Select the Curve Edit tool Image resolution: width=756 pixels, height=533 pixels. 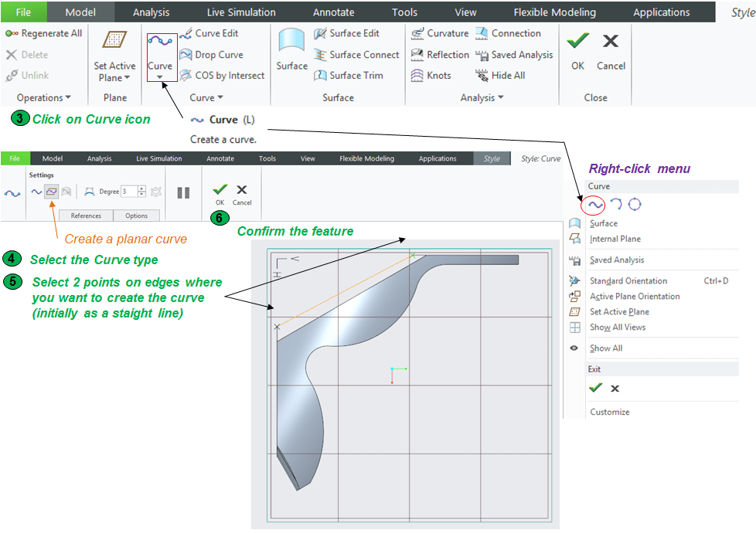209,34
